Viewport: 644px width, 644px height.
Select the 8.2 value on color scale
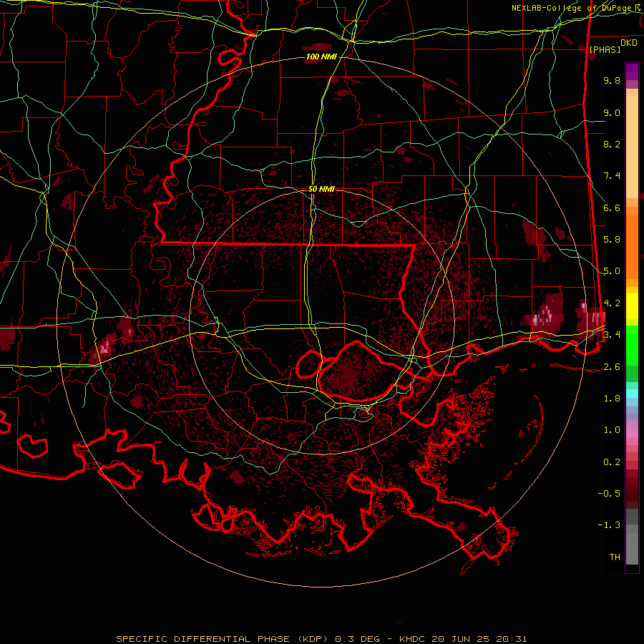pos(612,144)
